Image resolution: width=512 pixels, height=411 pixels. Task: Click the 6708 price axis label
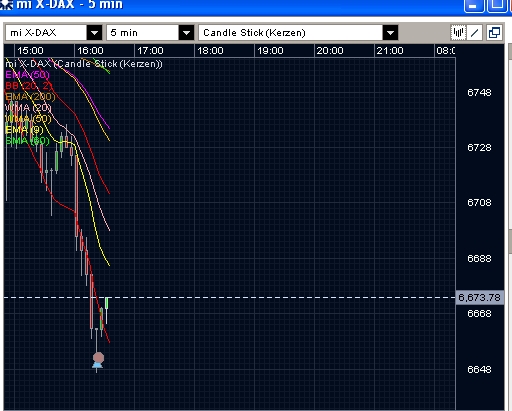tap(479, 202)
